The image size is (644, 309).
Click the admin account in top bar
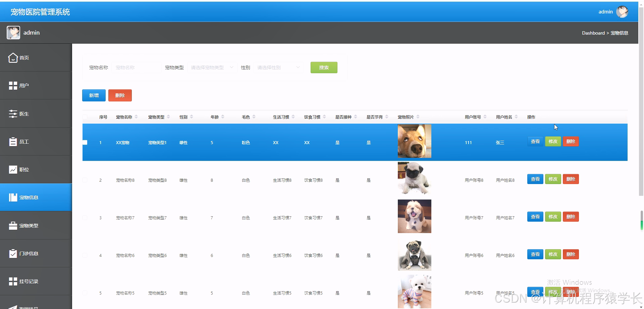pyautogui.click(x=605, y=11)
